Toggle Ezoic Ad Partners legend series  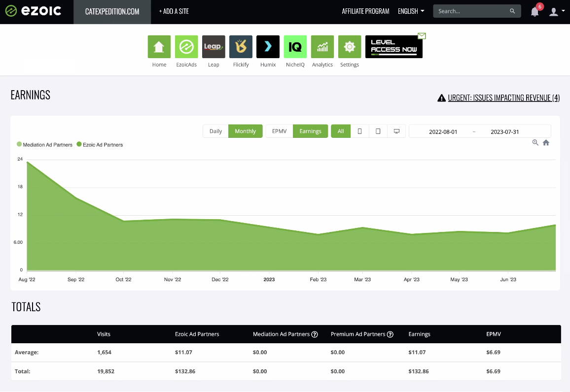(100, 144)
